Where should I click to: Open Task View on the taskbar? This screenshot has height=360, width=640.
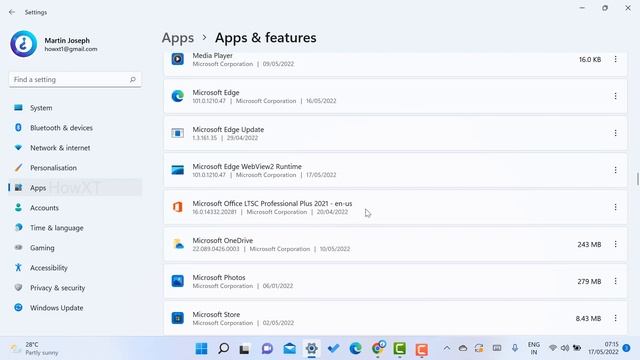click(245, 349)
